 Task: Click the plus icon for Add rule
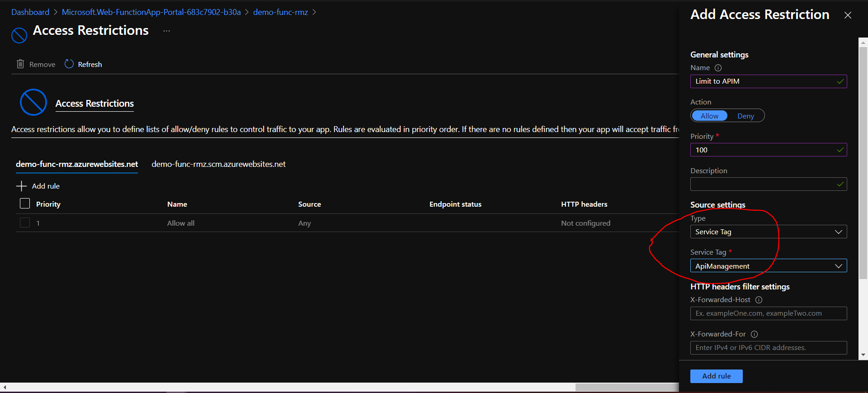click(21, 186)
